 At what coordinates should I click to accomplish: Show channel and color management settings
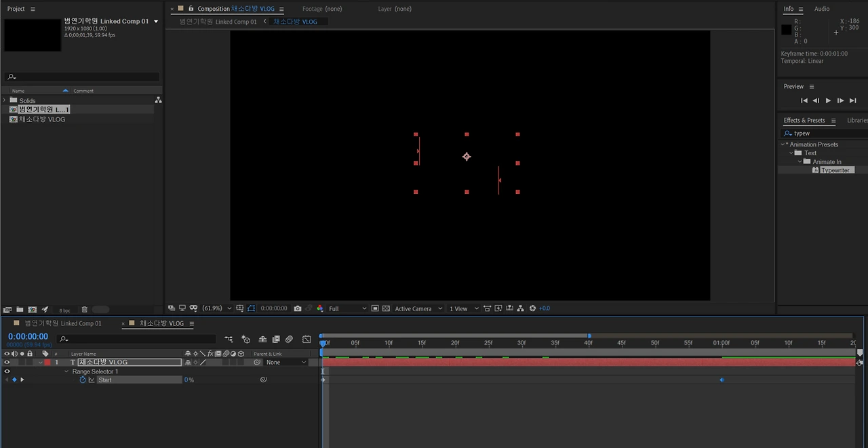pos(320,308)
